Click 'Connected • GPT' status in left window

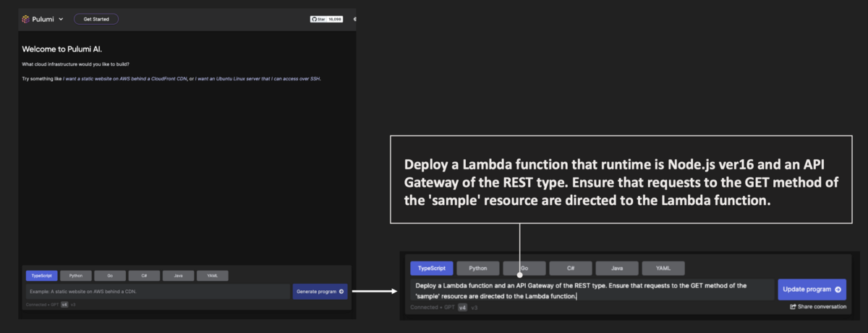point(42,305)
